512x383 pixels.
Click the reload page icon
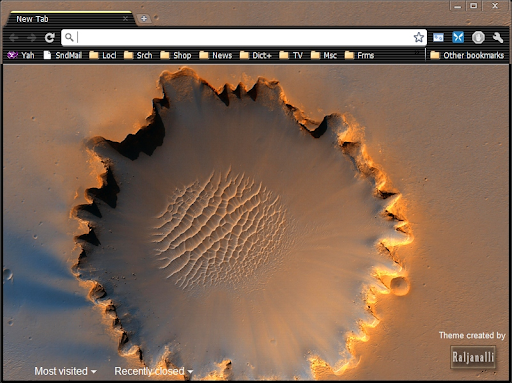tap(50, 38)
